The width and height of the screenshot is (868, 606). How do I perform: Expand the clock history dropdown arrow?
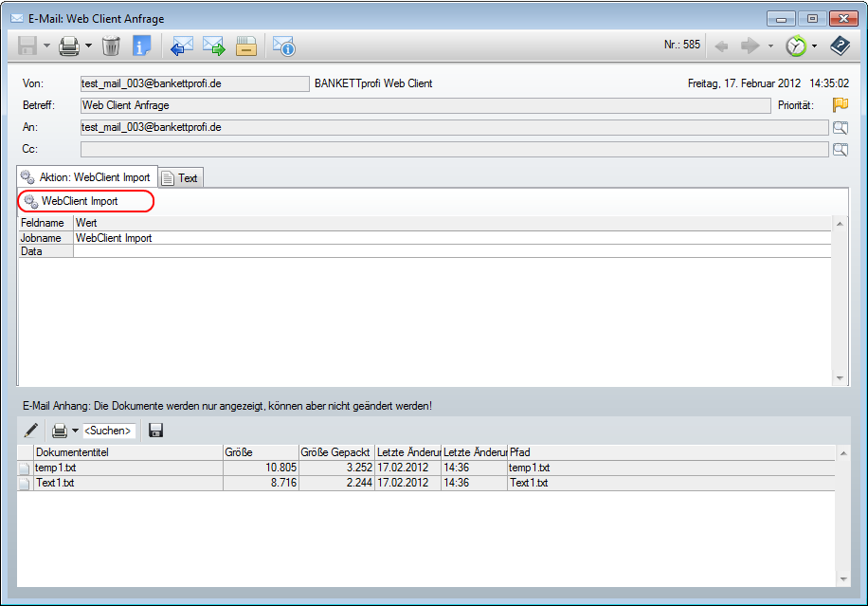814,46
